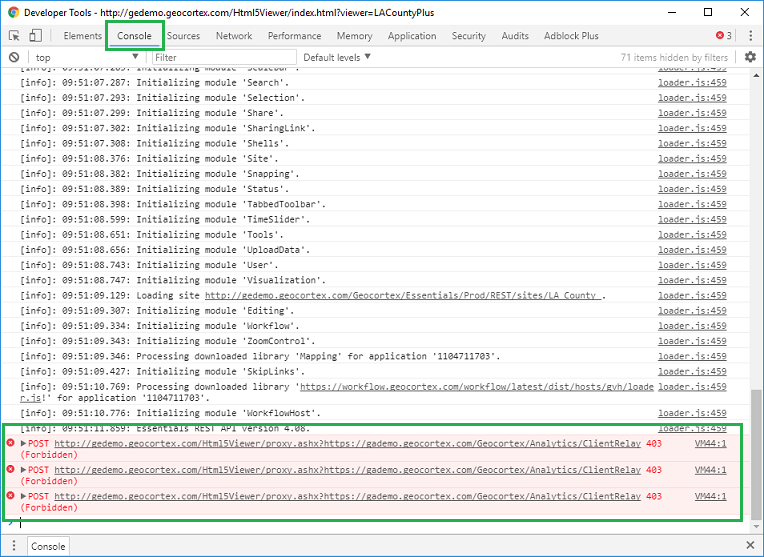Click the console scrollbar up arrow
The image size is (764, 557).
coord(756,75)
